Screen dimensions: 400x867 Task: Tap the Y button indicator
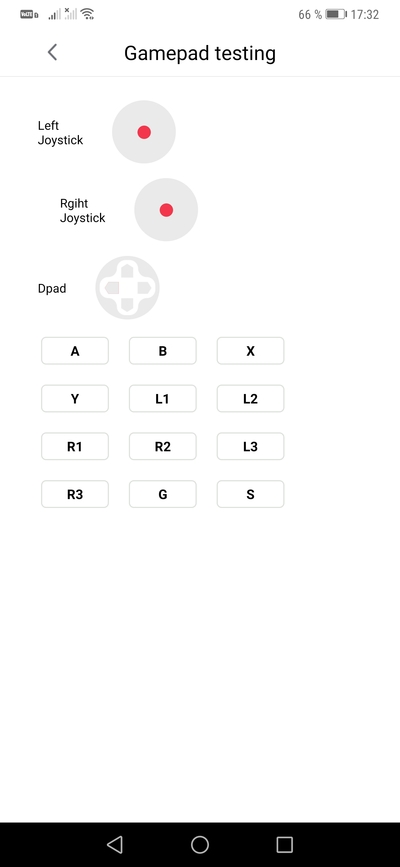click(x=75, y=399)
